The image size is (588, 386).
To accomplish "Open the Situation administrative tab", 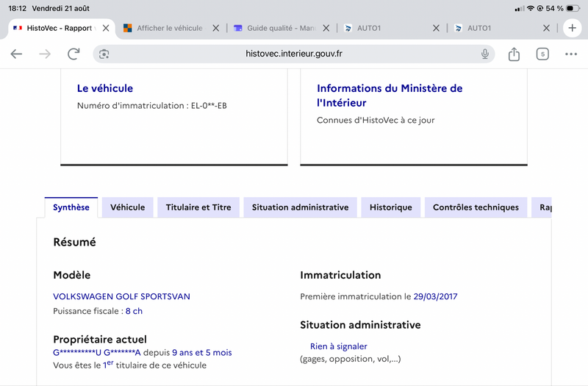I will click(x=300, y=207).
